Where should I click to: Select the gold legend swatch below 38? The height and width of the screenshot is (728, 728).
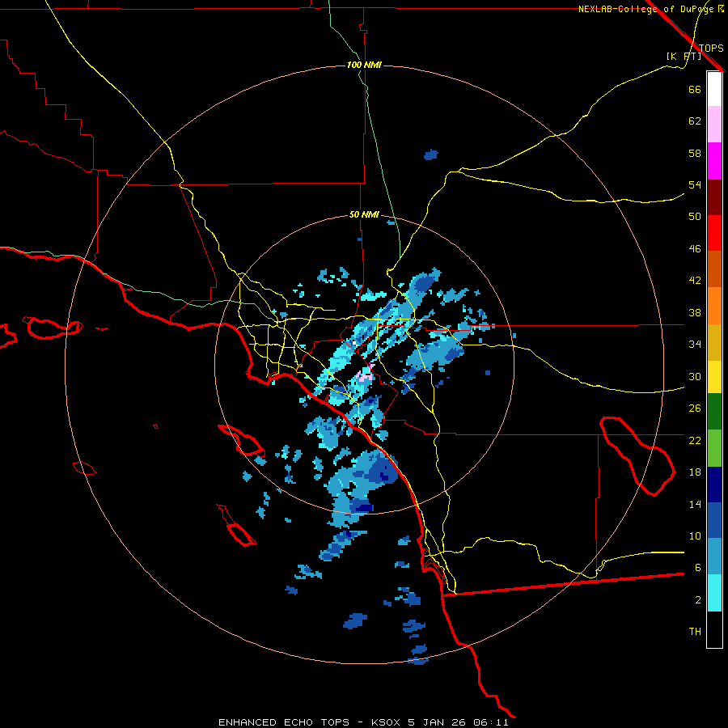point(714,342)
